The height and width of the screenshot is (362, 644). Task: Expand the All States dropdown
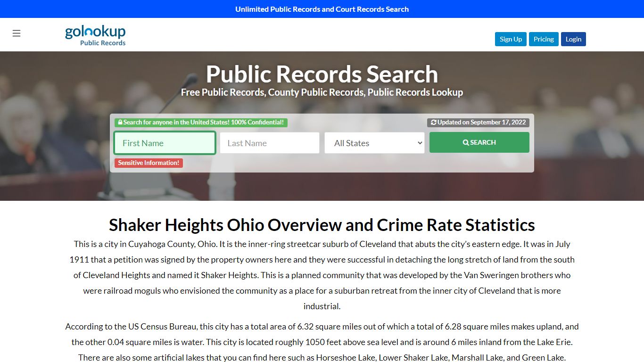click(x=375, y=143)
